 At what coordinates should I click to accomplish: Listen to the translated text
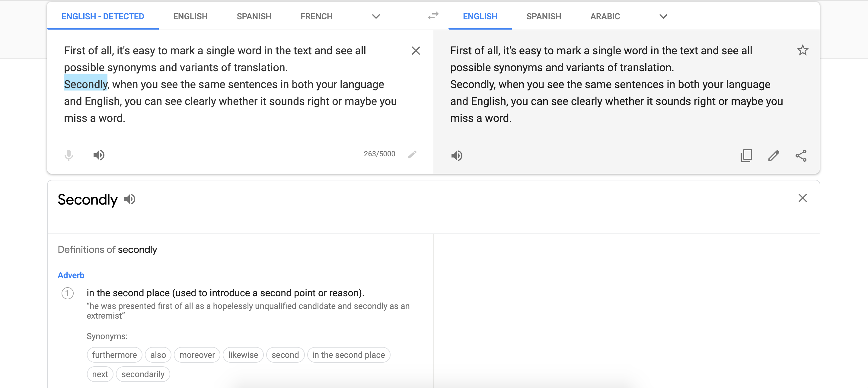[x=457, y=155]
